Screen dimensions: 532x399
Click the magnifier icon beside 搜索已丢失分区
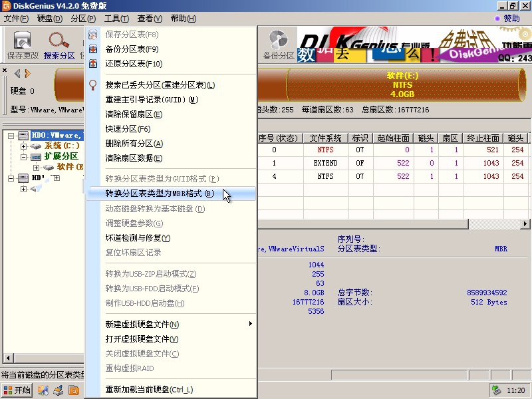93,84
